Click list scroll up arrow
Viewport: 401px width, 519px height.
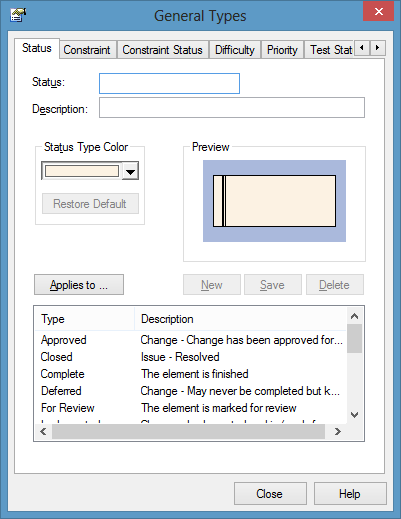(354, 316)
